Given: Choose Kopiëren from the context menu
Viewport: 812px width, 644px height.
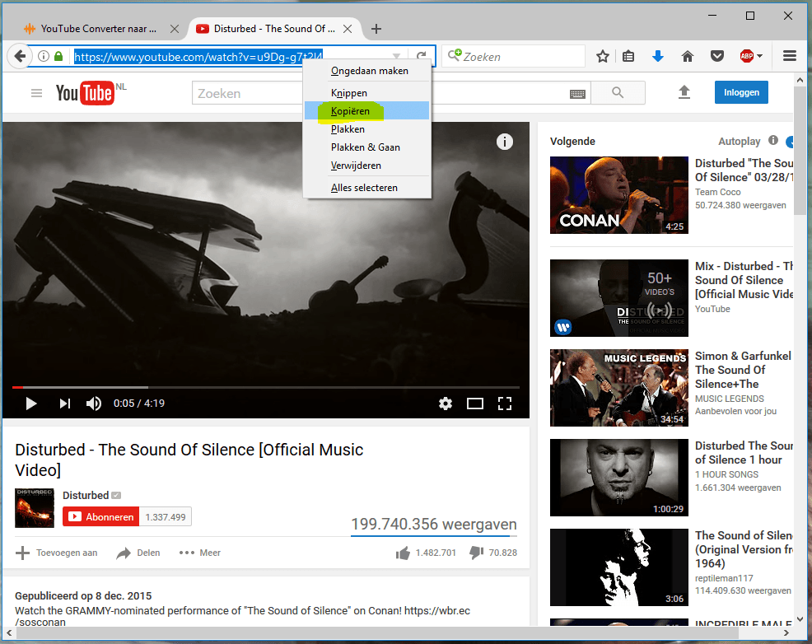Looking at the screenshot, I should pyautogui.click(x=366, y=111).
